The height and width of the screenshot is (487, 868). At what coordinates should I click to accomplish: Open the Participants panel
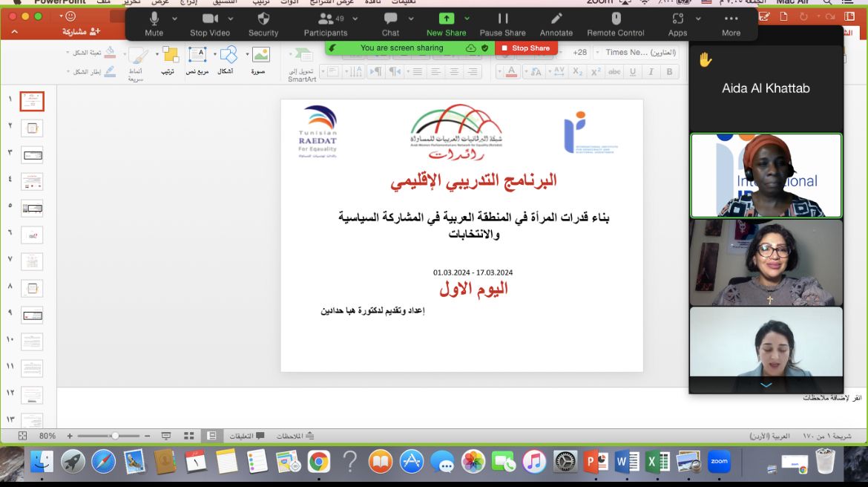click(326, 24)
